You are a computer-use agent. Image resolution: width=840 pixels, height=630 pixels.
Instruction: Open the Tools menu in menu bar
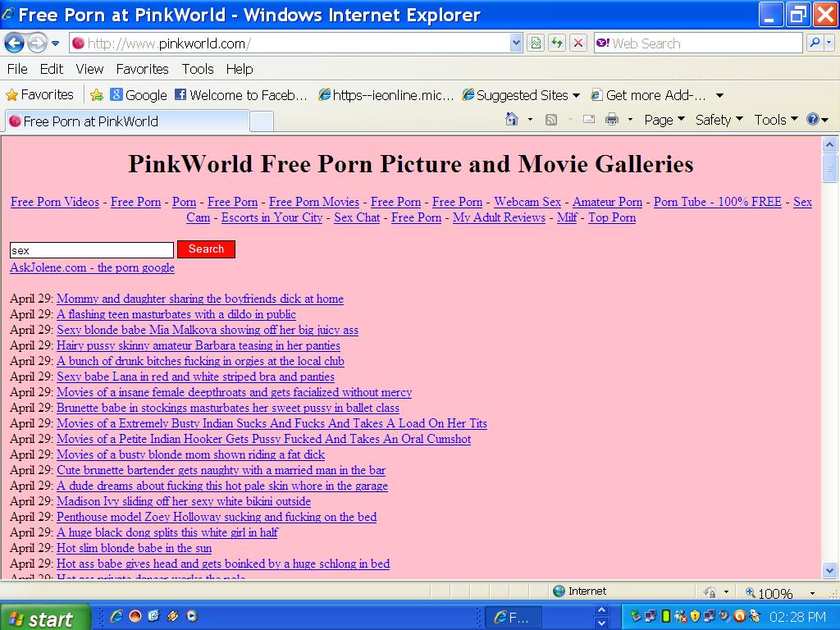tap(198, 69)
